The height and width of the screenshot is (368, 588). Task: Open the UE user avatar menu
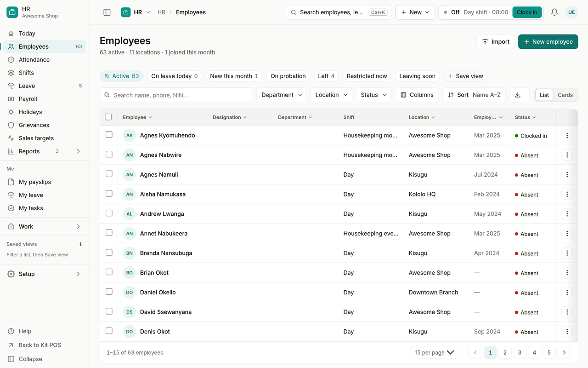click(571, 12)
